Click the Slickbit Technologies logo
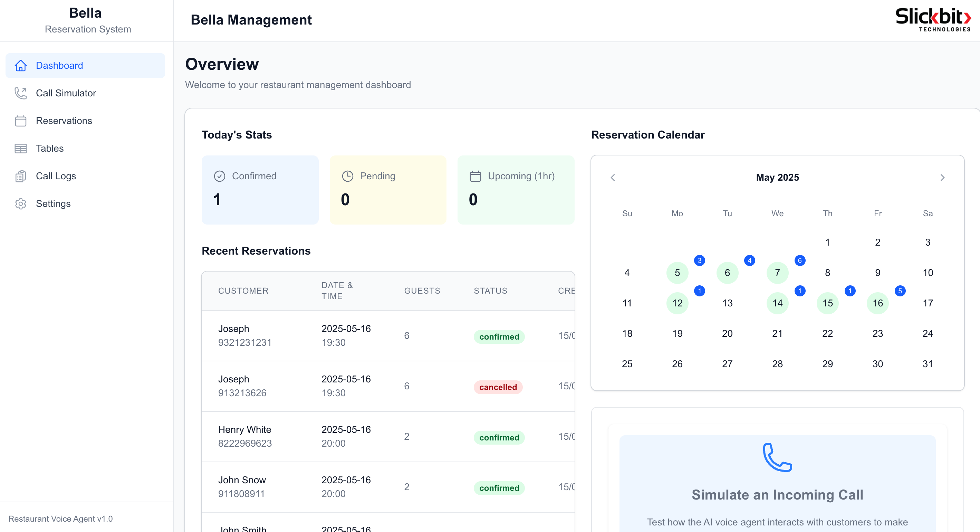The image size is (980, 532). point(933,20)
